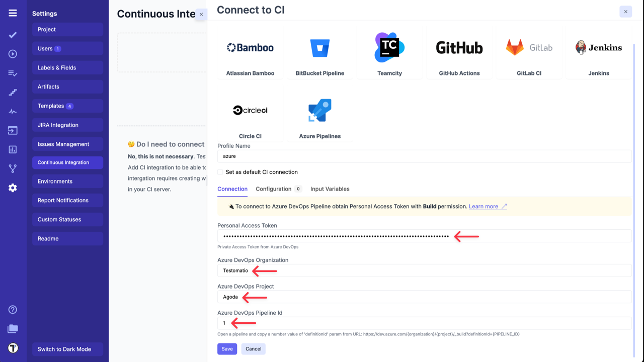Enable Set as default CI connection

pos(220,172)
